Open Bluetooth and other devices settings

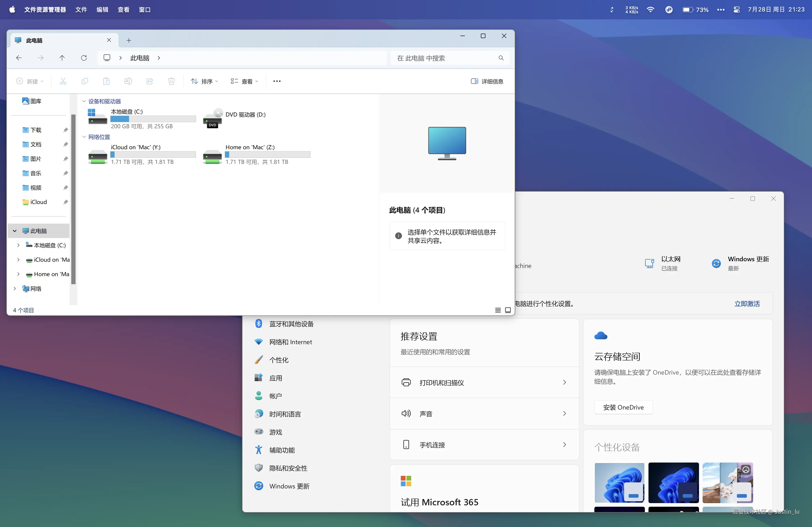291,324
